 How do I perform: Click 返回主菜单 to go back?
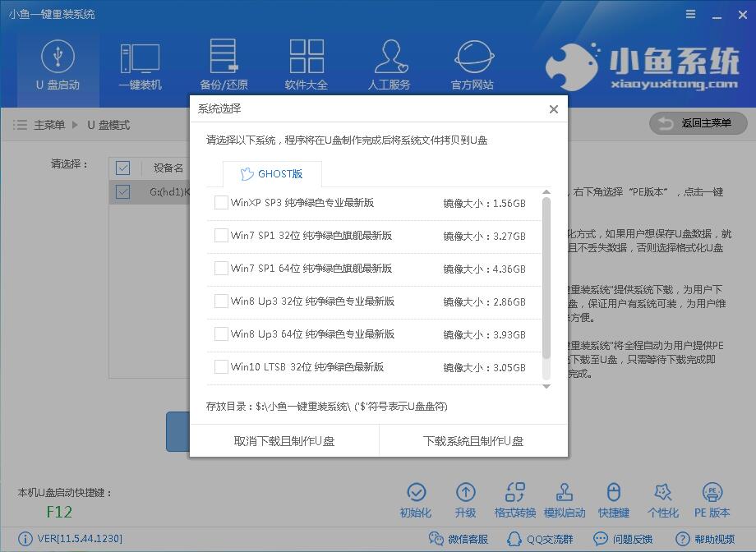tap(697, 123)
